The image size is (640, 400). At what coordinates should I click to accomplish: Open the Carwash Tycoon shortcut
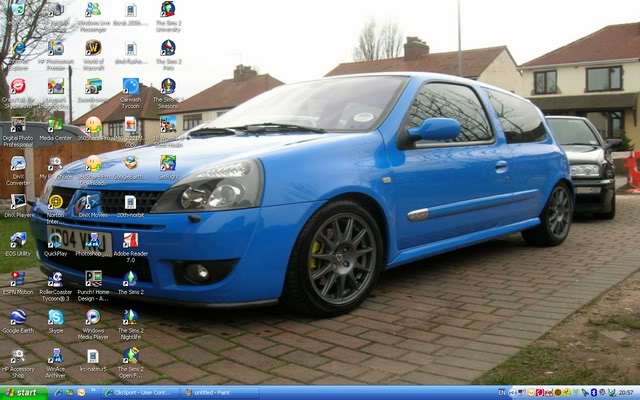(x=131, y=87)
